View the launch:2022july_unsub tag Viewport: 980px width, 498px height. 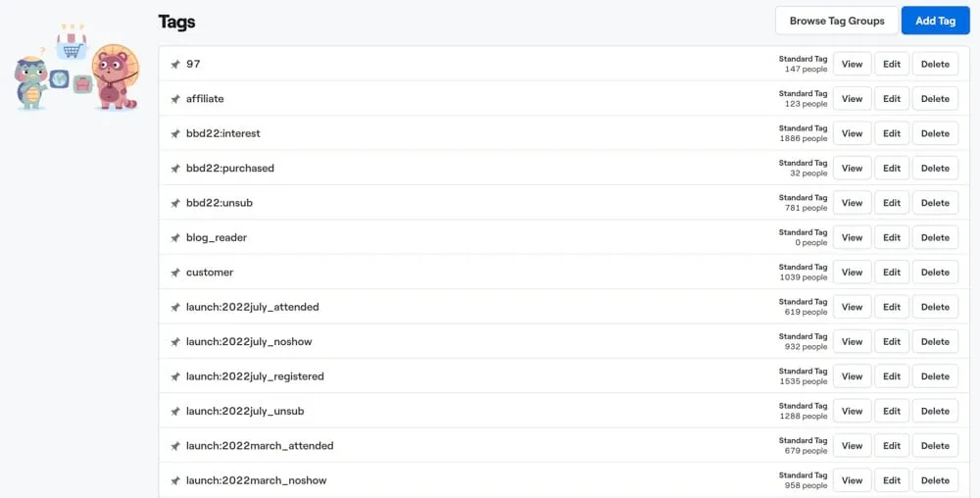tap(852, 411)
